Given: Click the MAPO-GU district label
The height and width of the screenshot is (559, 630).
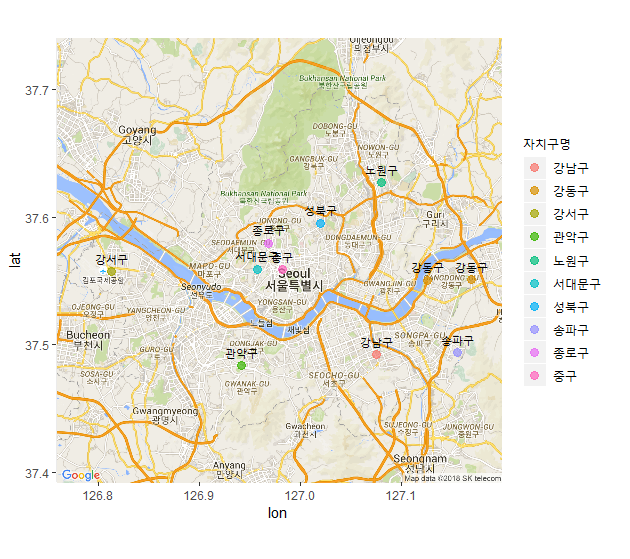Looking at the screenshot, I should (x=209, y=270).
